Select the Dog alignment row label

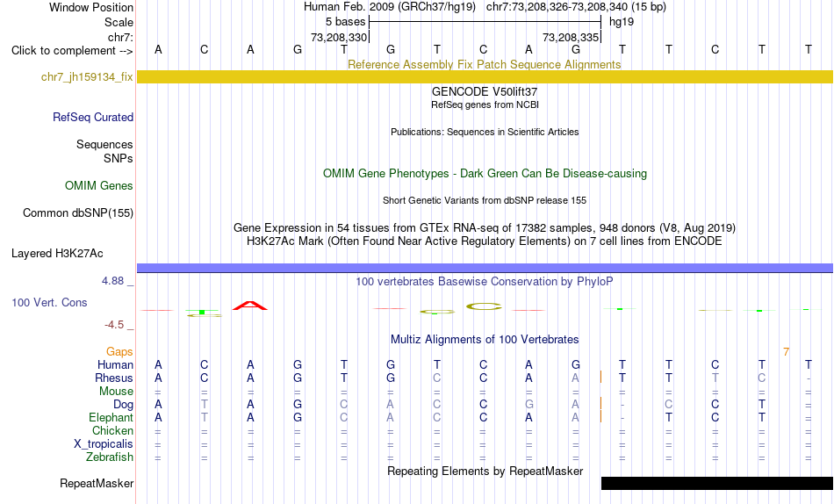tap(123, 405)
